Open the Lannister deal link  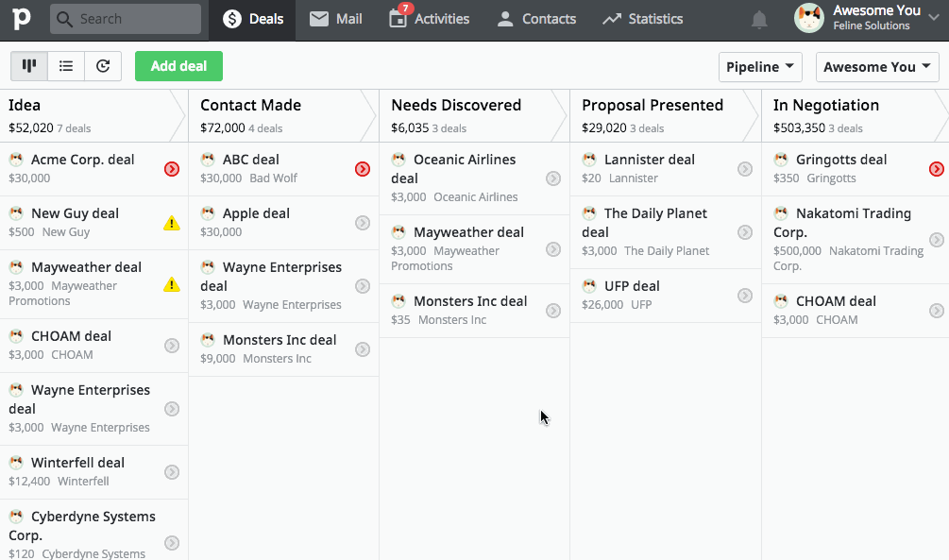pos(650,160)
